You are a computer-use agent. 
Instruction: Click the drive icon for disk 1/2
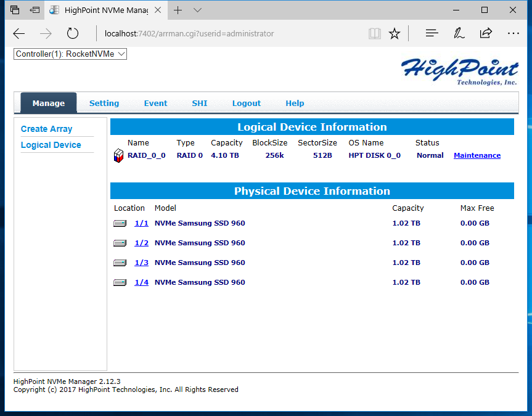pos(120,243)
